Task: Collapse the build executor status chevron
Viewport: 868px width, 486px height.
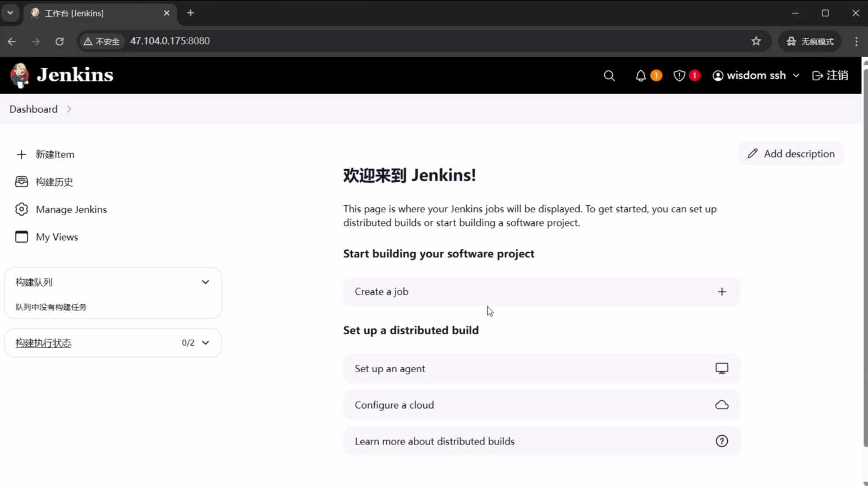Action: pos(205,342)
